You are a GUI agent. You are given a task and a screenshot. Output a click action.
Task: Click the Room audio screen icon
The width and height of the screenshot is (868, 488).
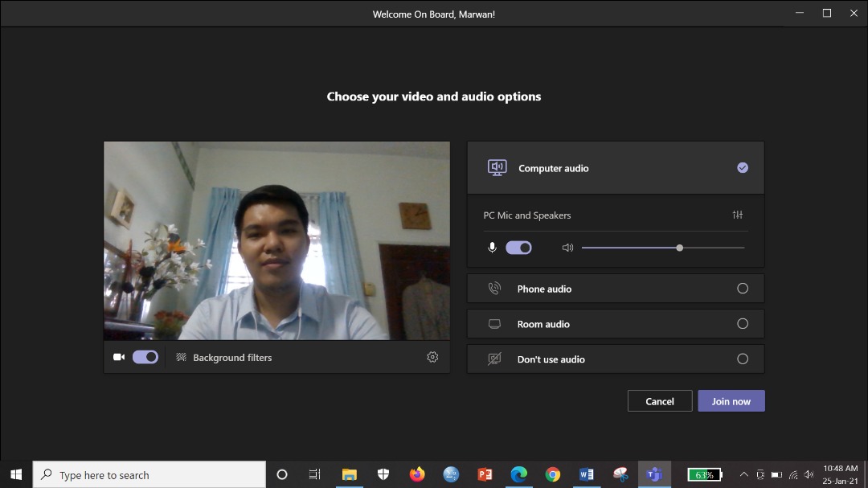tap(496, 323)
